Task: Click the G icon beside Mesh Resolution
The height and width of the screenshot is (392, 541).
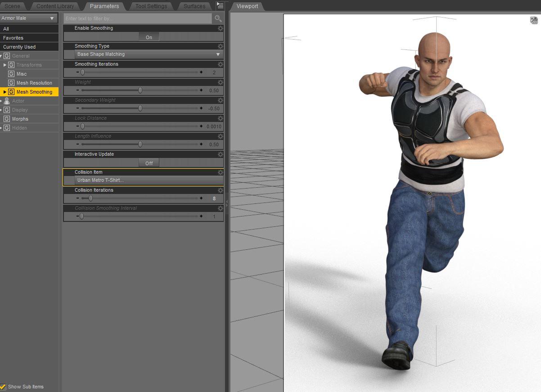Action: tap(11, 83)
